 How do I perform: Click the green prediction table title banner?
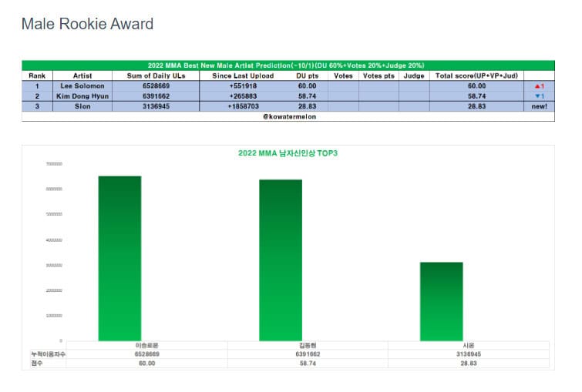coord(286,65)
